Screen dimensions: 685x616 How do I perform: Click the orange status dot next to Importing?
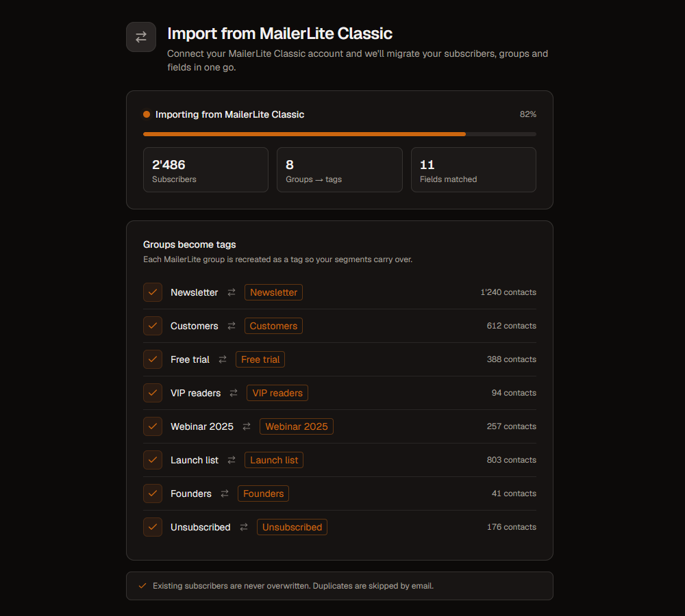tap(147, 114)
